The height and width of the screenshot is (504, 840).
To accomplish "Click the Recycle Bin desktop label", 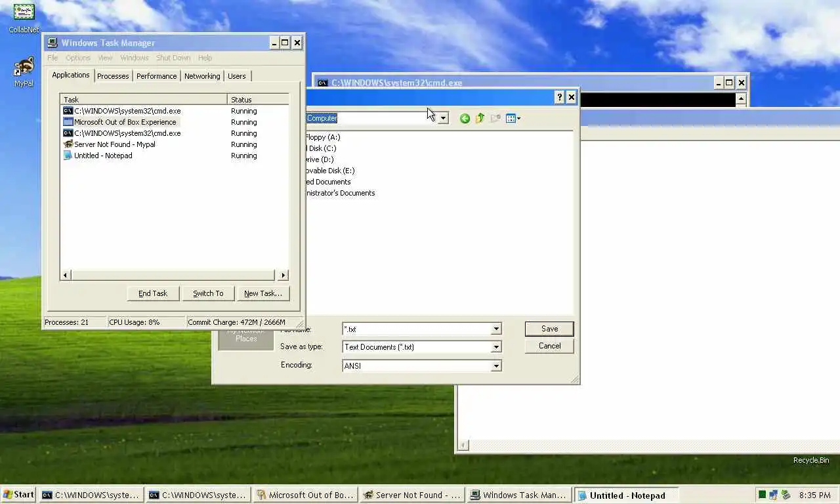I will coord(810,460).
